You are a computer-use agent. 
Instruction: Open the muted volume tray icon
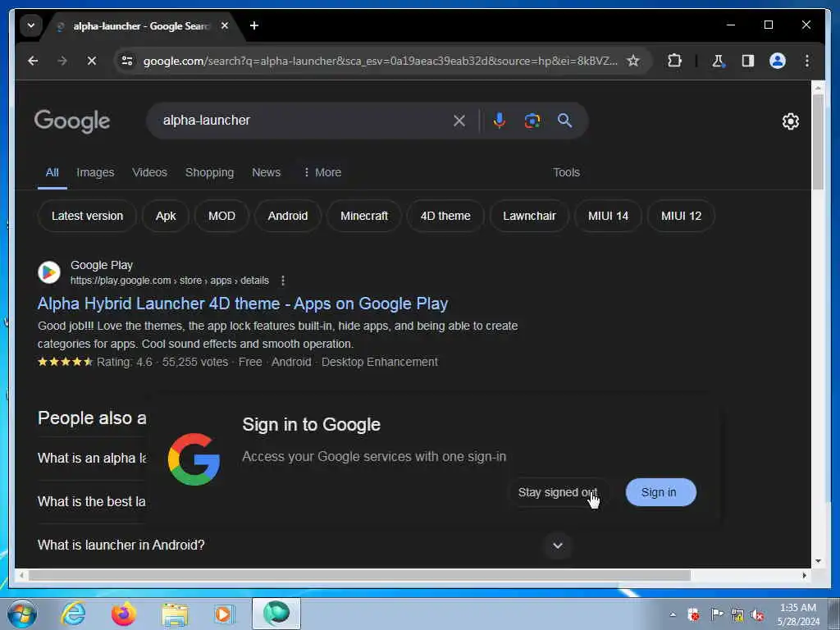coord(757,614)
